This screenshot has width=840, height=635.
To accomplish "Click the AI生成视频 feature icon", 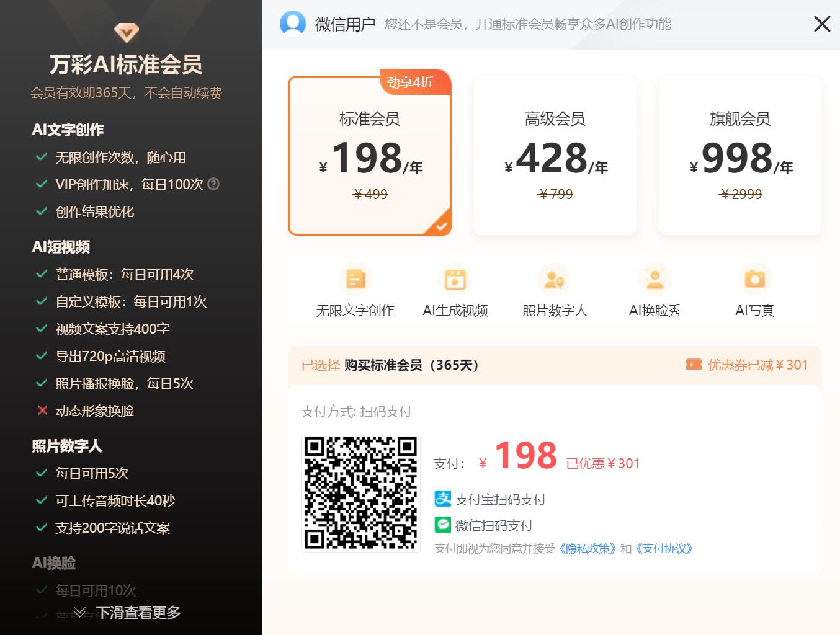I will click(455, 279).
